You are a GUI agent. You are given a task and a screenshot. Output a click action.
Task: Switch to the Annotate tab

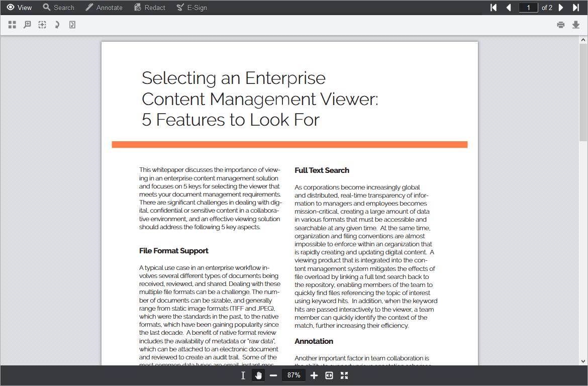(104, 7)
